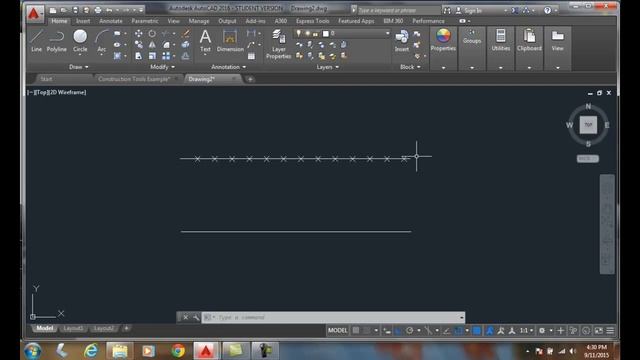Open the View panel button
Screen dimensions: 640x360
558,40
